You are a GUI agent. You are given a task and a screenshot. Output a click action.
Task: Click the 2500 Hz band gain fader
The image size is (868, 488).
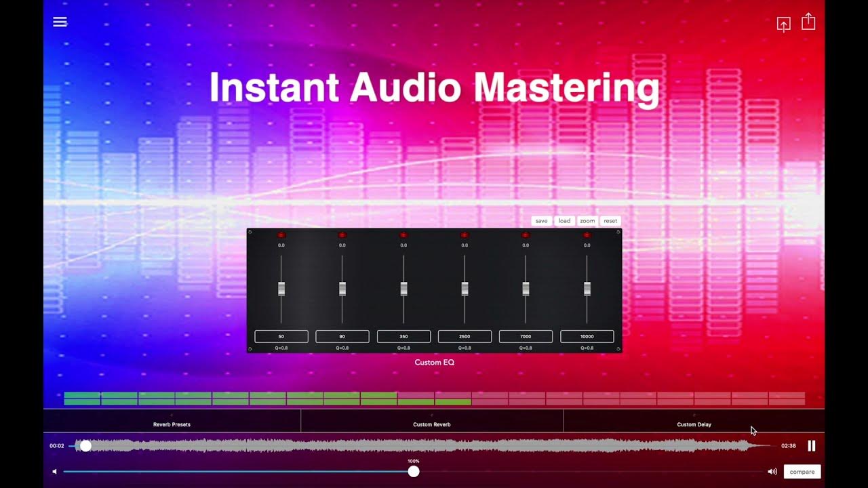[465, 289]
